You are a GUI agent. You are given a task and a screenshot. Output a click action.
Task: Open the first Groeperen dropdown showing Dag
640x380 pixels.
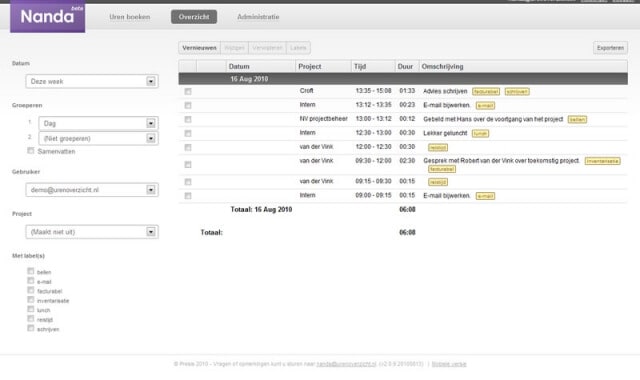[x=98, y=123]
